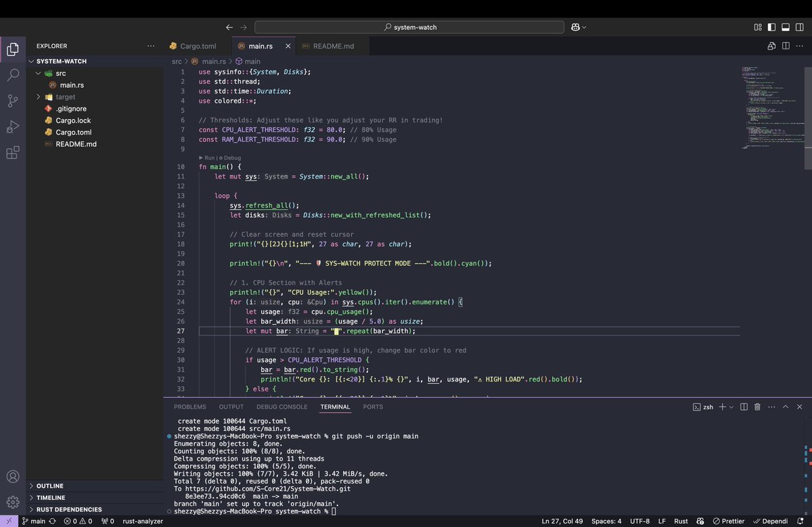Go forward with the navigation arrow
812x527 pixels.
point(244,27)
